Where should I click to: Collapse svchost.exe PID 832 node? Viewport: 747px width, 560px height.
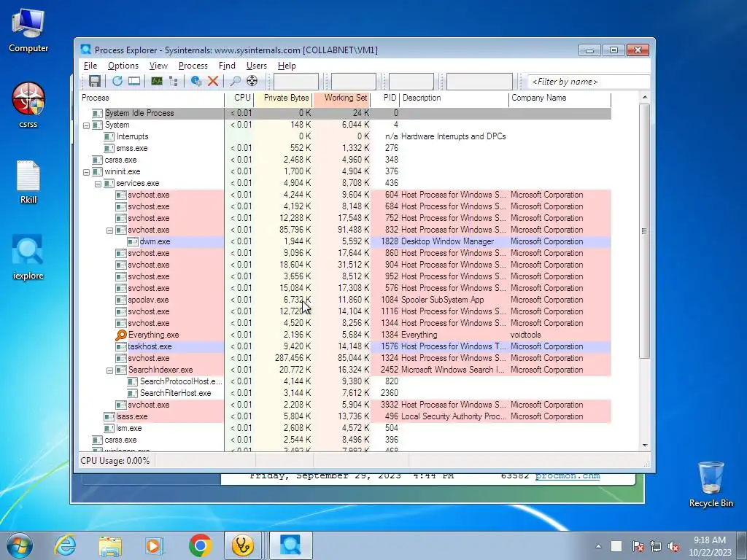[109, 230]
